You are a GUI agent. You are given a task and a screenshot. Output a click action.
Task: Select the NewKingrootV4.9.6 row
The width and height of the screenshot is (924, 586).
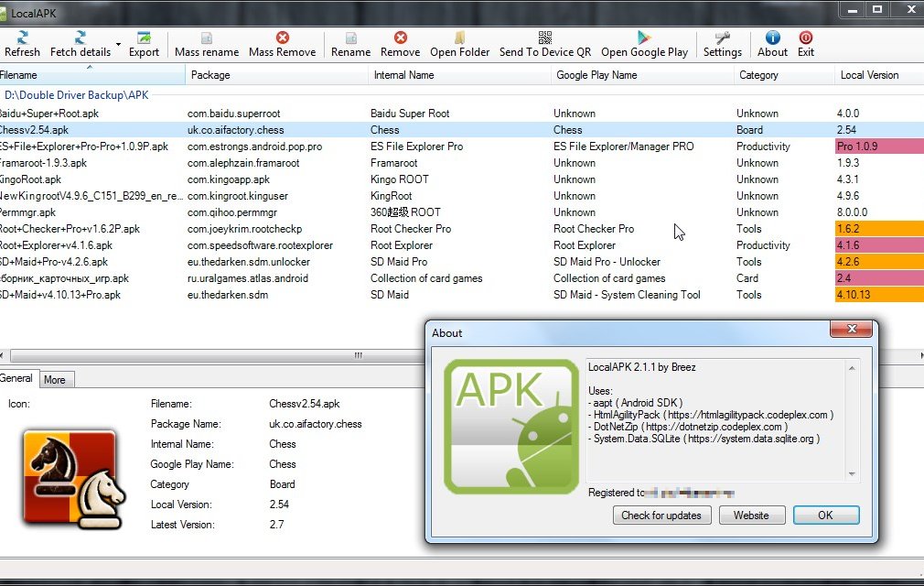click(x=462, y=196)
